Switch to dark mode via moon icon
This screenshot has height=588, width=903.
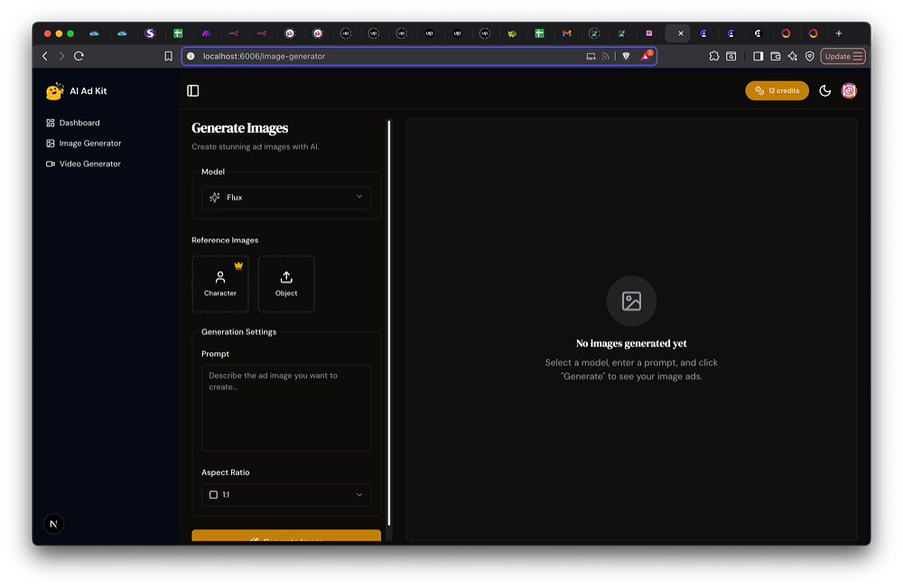point(824,90)
